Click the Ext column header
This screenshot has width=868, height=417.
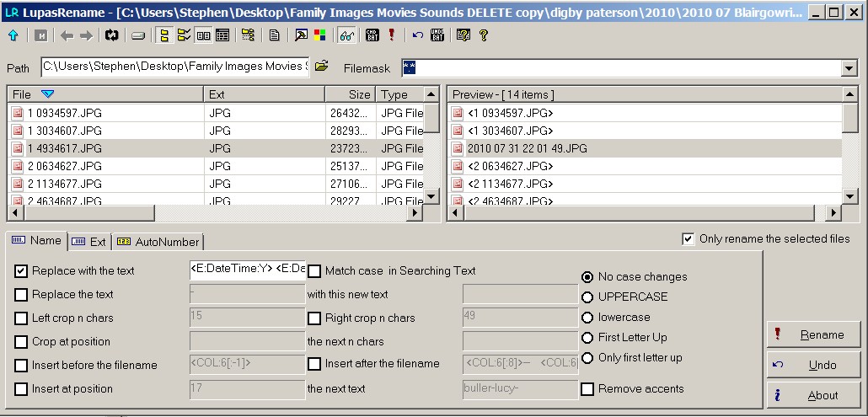265,94
